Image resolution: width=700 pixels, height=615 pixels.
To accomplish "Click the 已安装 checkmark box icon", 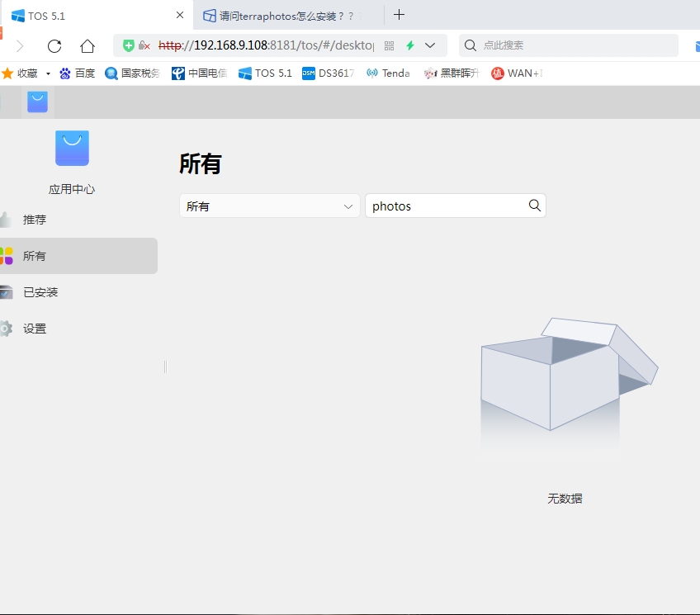I will coord(7,292).
